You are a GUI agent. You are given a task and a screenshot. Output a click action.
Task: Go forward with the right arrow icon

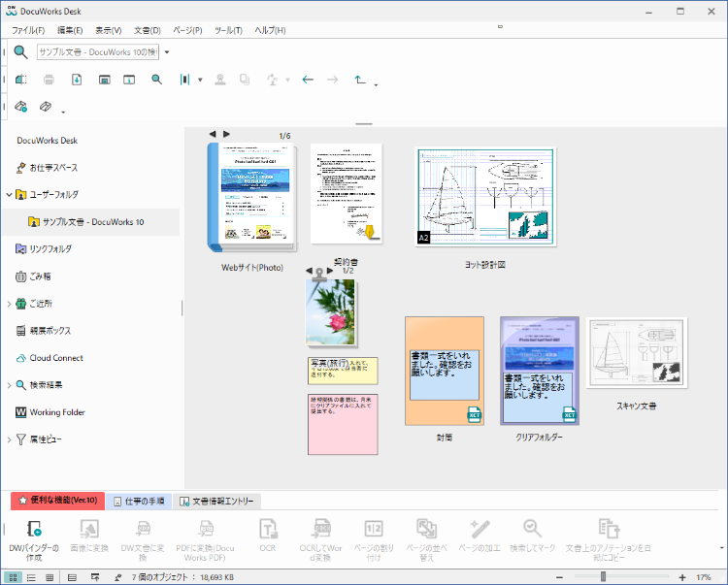[x=332, y=80]
